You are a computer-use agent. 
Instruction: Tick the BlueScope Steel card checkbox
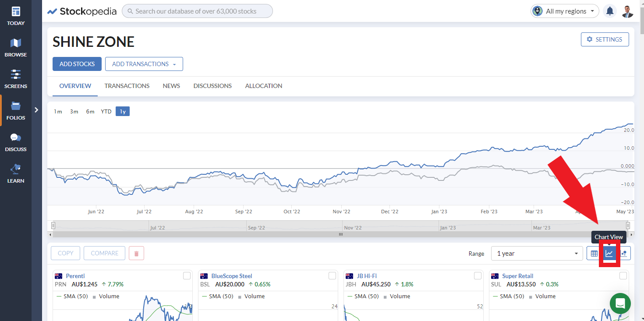333,276
